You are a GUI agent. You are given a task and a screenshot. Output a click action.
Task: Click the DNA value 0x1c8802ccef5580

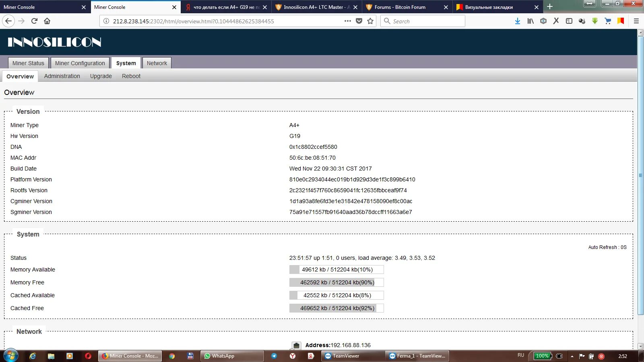313,147
